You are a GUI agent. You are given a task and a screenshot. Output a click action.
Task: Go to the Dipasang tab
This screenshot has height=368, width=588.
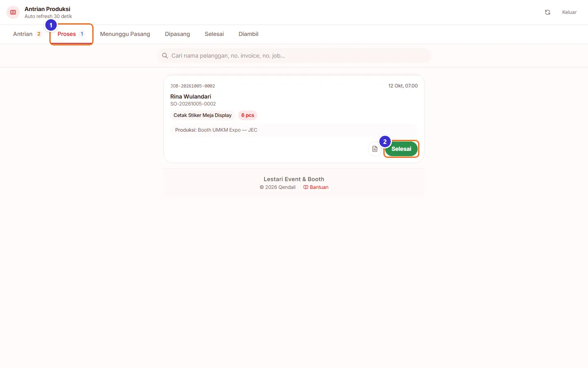tap(177, 34)
